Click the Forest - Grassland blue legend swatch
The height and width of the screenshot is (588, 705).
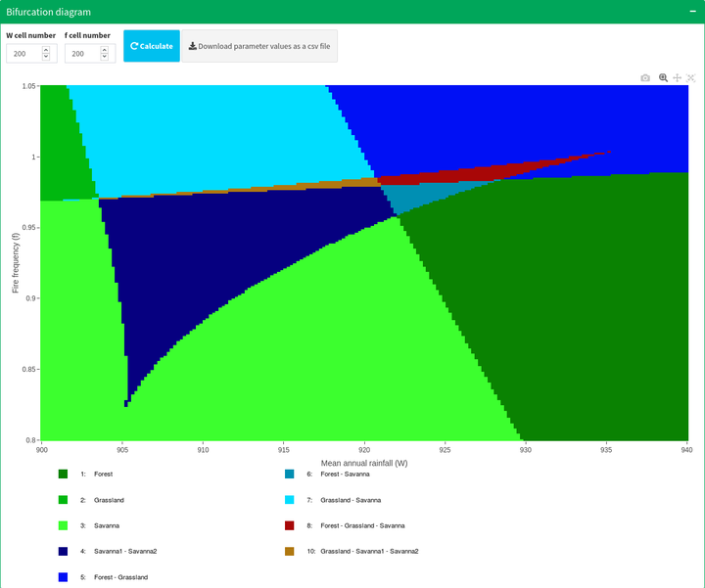64,577
